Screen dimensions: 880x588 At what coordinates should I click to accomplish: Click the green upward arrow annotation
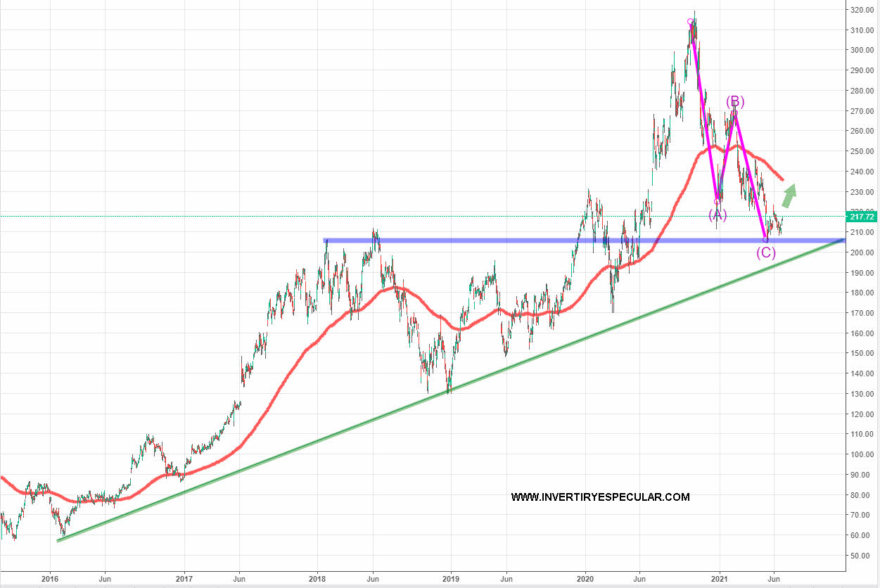[x=790, y=196]
